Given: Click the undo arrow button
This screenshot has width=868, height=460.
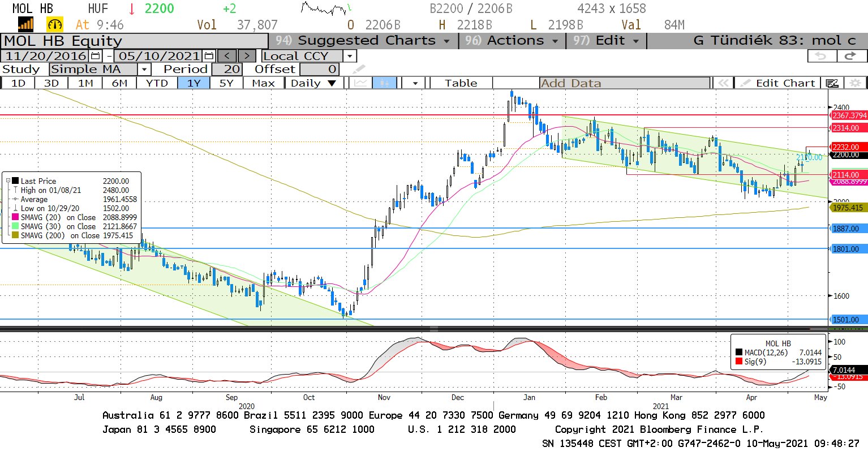Looking at the screenshot, I should (821, 56).
